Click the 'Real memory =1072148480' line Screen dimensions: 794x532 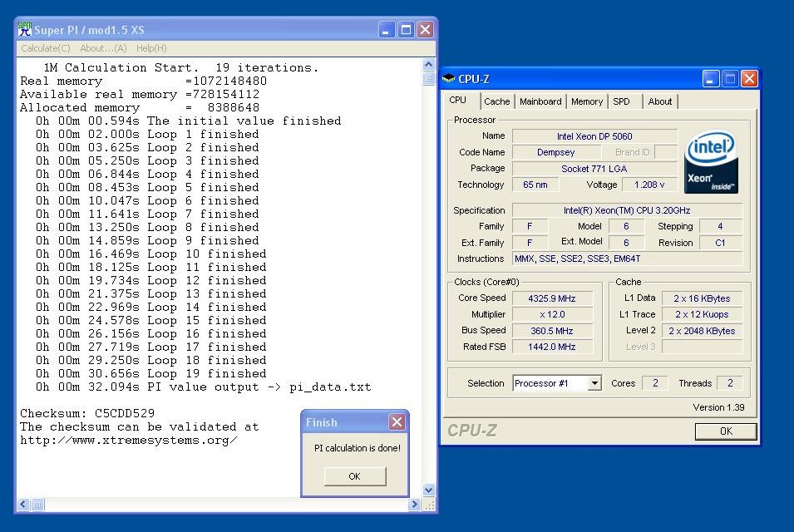click(143, 81)
